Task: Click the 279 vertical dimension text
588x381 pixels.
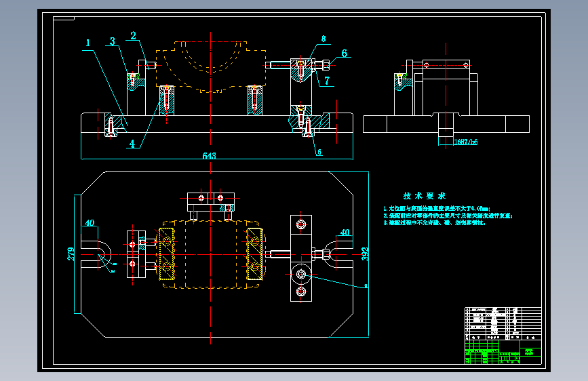Action: 71,254
